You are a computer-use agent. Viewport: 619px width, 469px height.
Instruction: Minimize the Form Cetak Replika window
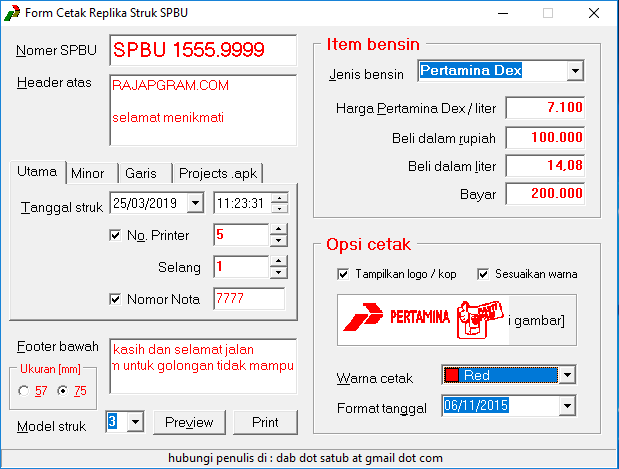pos(503,13)
